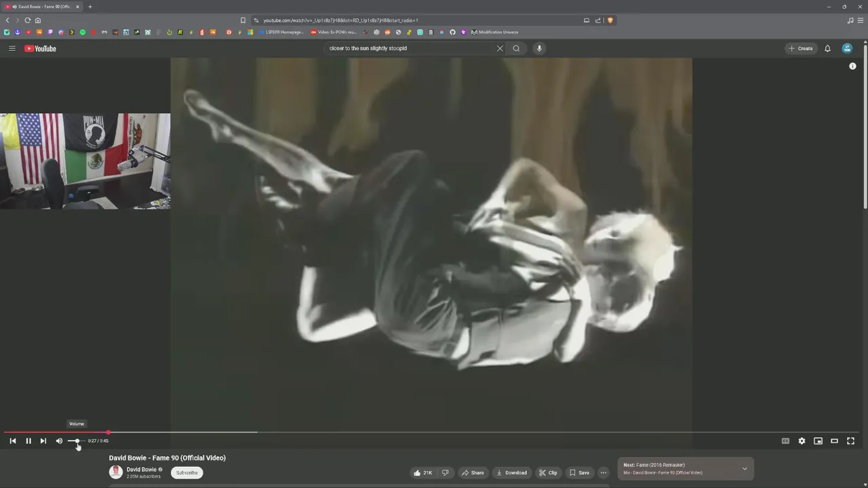868x488 pixels.
Task: Open more actions ellipsis menu
Action: [604, 472]
